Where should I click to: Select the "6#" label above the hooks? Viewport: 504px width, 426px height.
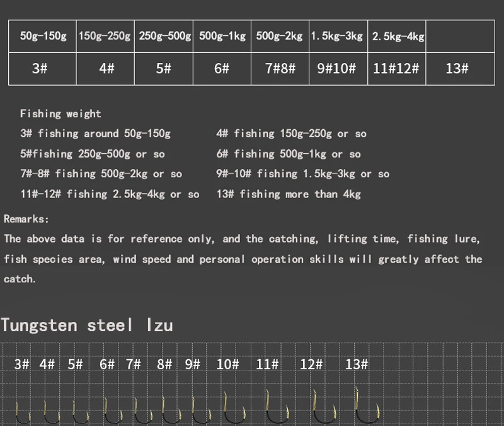pyautogui.click(x=106, y=365)
